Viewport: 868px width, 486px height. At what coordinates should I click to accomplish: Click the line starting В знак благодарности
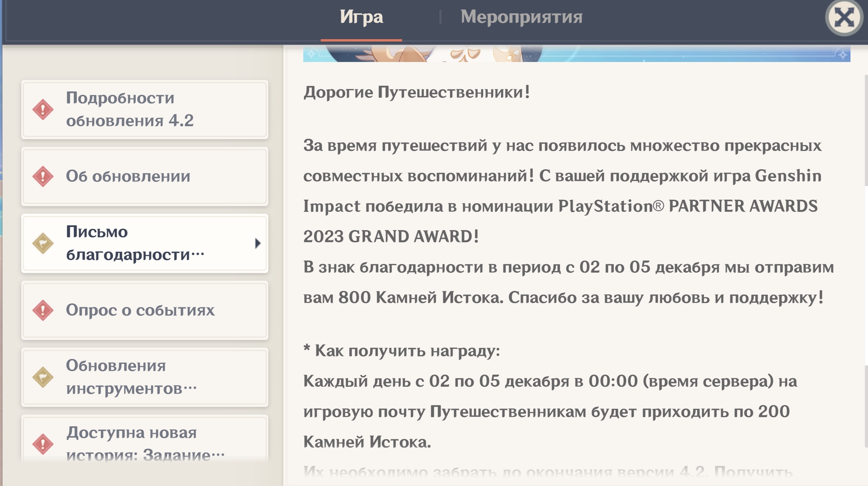coord(569,267)
